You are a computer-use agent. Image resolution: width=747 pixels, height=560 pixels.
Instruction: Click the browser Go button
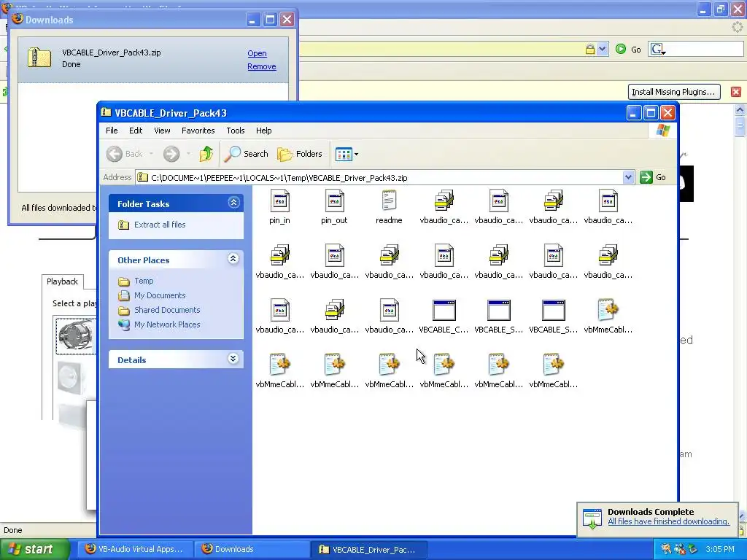tap(628, 49)
